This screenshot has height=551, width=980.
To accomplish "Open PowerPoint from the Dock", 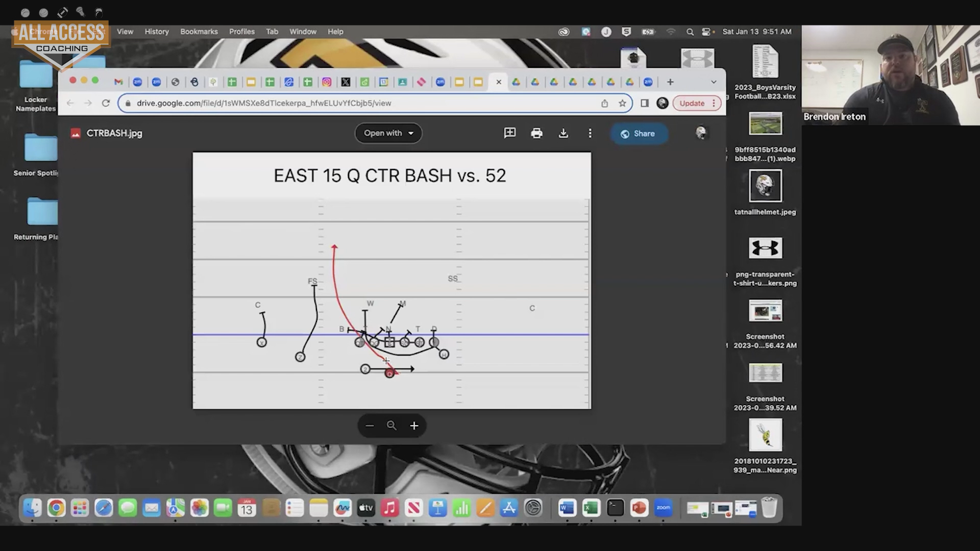I will tap(639, 508).
